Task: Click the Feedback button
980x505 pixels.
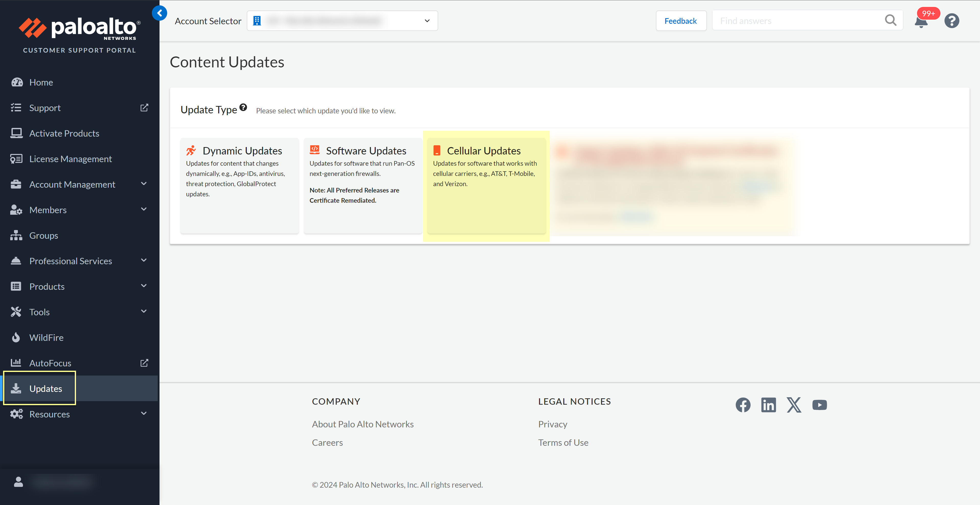Action: click(681, 21)
